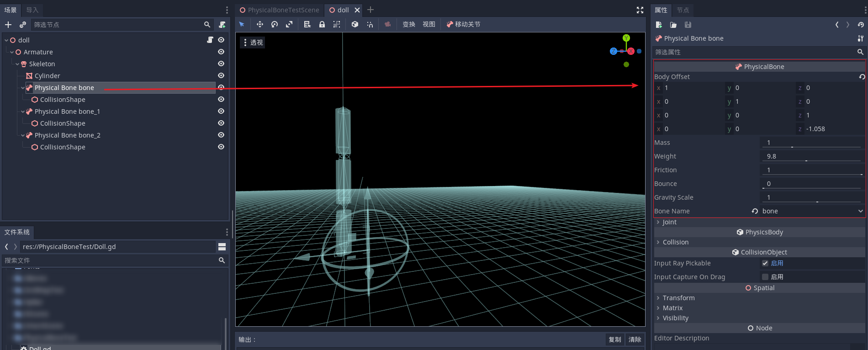The image size is (868, 350).
Task: Toggle visibility of Skeleton node
Action: pyautogui.click(x=221, y=64)
